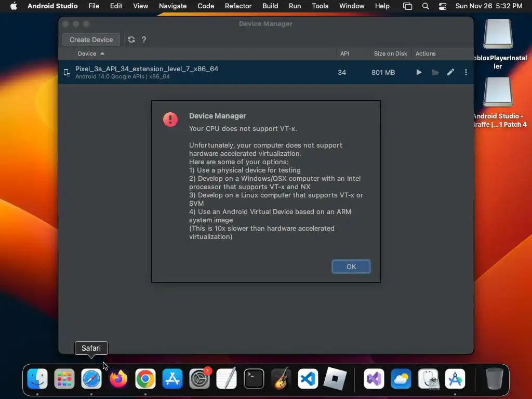Click the red error icon in dialog
Viewport: 532px width, 399px height.
click(x=170, y=119)
